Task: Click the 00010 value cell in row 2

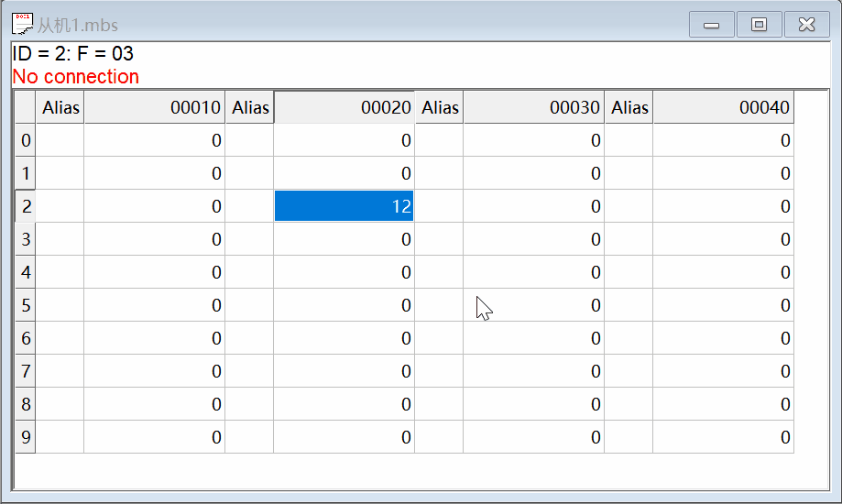Action: (x=155, y=206)
